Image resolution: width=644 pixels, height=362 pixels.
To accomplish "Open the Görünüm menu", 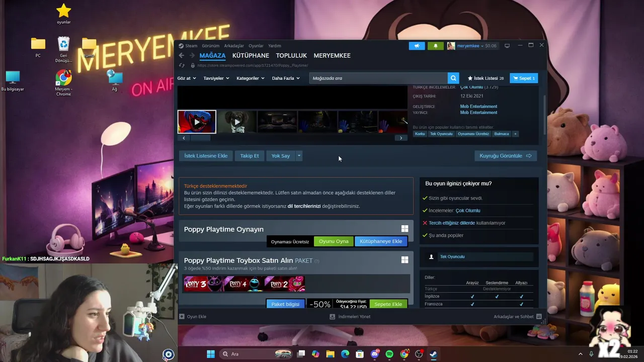I will tap(211, 46).
